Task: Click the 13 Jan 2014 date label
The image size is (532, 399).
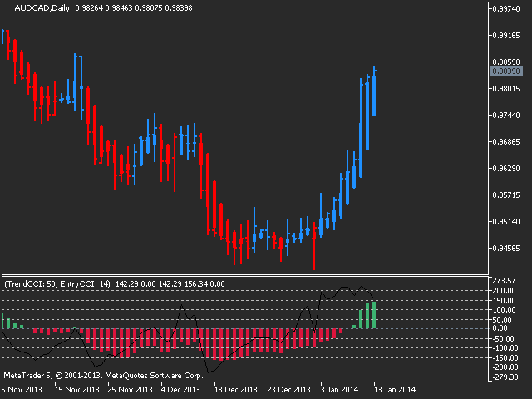Action: coord(394,389)
